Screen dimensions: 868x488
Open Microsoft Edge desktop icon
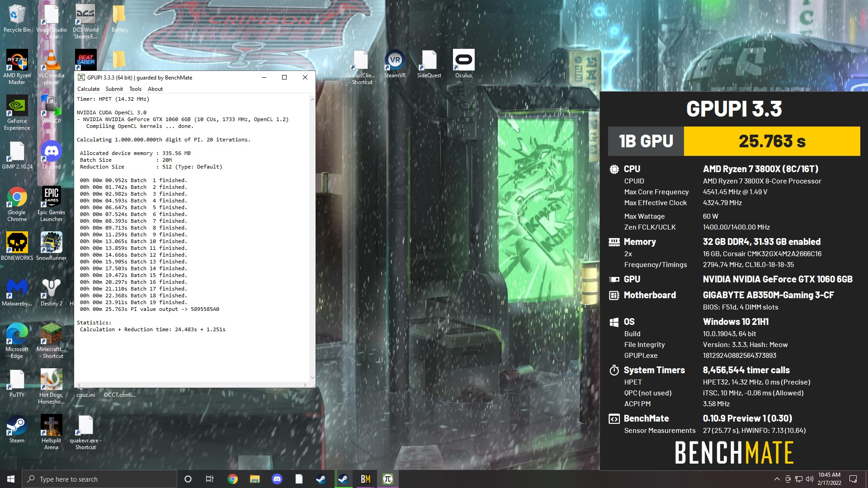pyautogui.click(x=17, y=340)
